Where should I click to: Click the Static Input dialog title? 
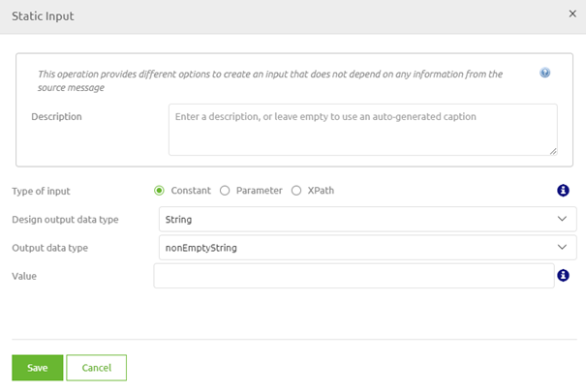point(43,16)
